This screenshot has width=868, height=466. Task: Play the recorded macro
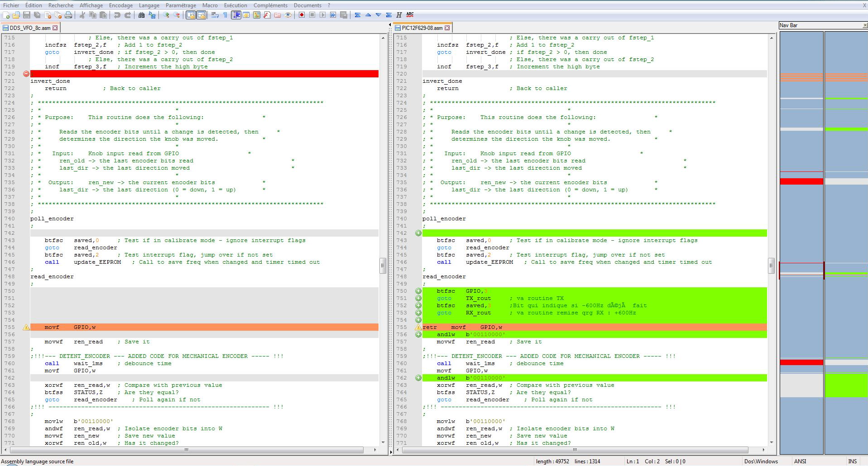pos(321,15)
